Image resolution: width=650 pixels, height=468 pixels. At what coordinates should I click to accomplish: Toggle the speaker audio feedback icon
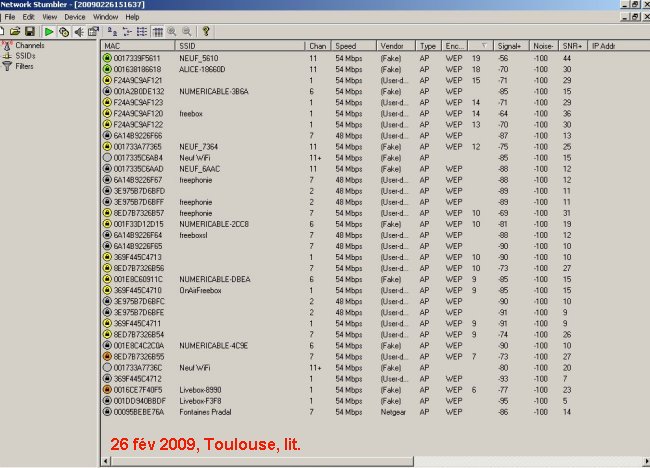point(79,32)
